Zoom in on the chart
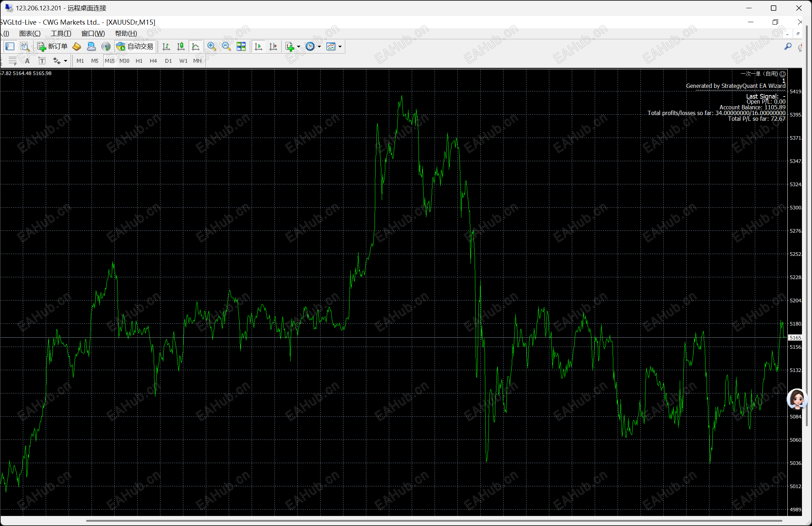 pyautogui.click(x=212, y=46)
